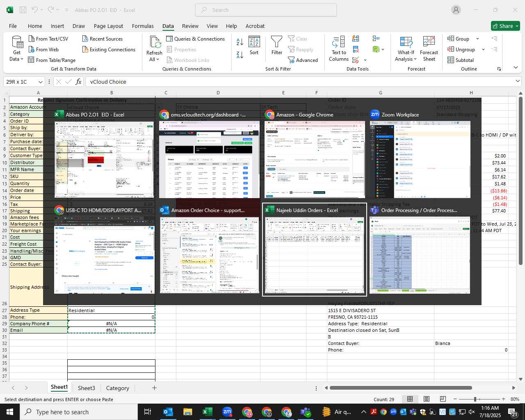Image resolution: width=525 pixels, height=420 pixels.
Task: Expand the Group dropdown arrow
Action: (x=477, y=39)
